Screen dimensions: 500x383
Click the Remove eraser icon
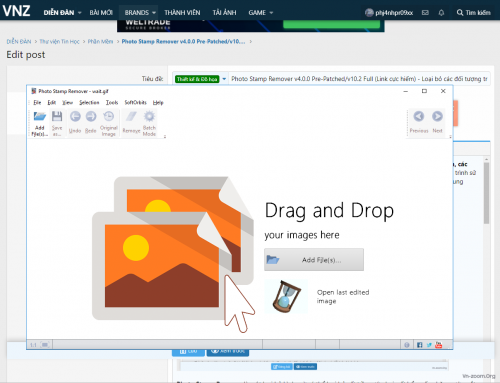tap(131, 117)
